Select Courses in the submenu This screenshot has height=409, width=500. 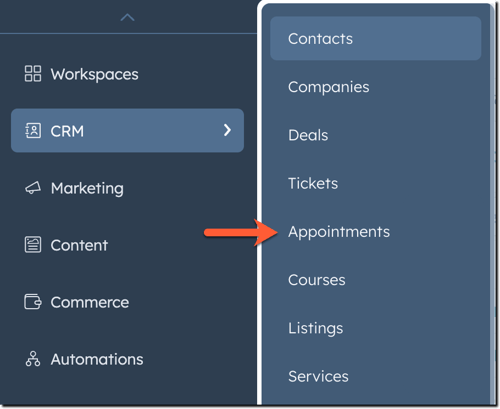click(317, 280)
